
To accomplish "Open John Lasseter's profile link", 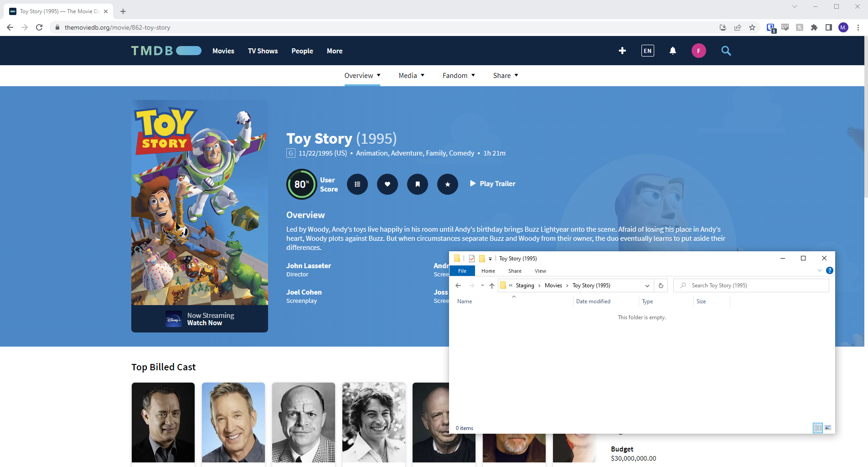I will click(309, 266).
